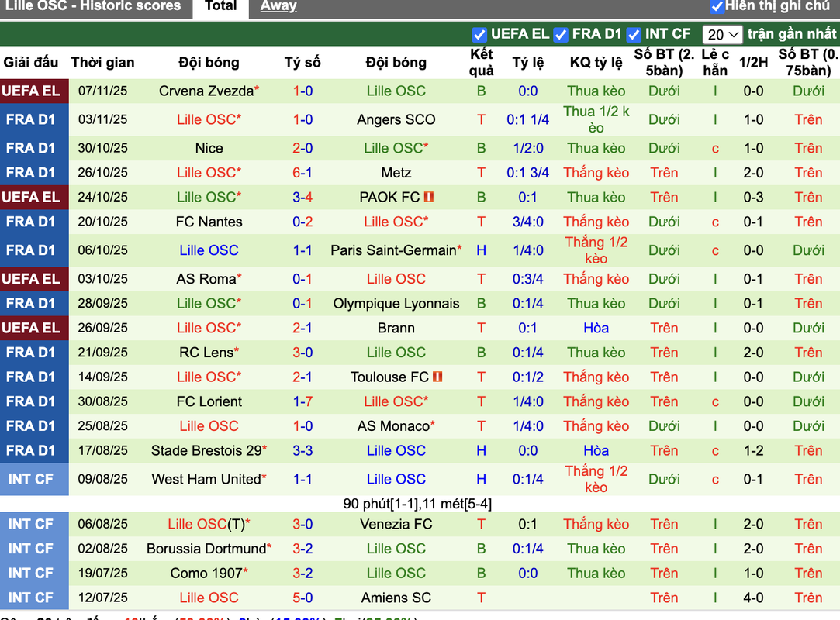Click the odds 3/4:0 in the FC Nantes row
Viewport: 840px width, 620px height.
(x=527, y=222)
